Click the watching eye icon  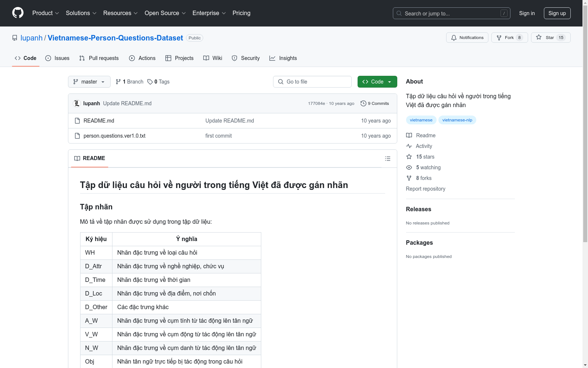click(409, 167)
